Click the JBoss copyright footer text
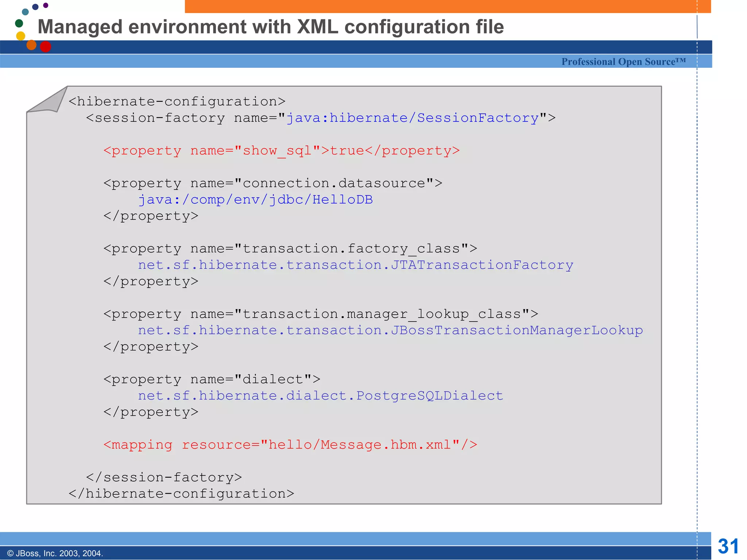Viewport: 747px width, 560px height. tap(55, 553)
